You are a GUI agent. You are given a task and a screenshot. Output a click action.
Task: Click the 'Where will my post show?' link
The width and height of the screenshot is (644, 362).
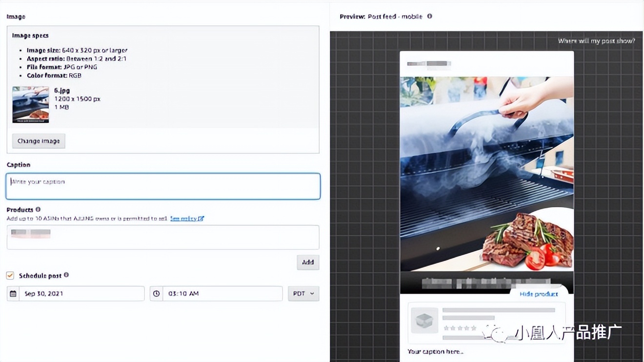(x=596, y=41)
